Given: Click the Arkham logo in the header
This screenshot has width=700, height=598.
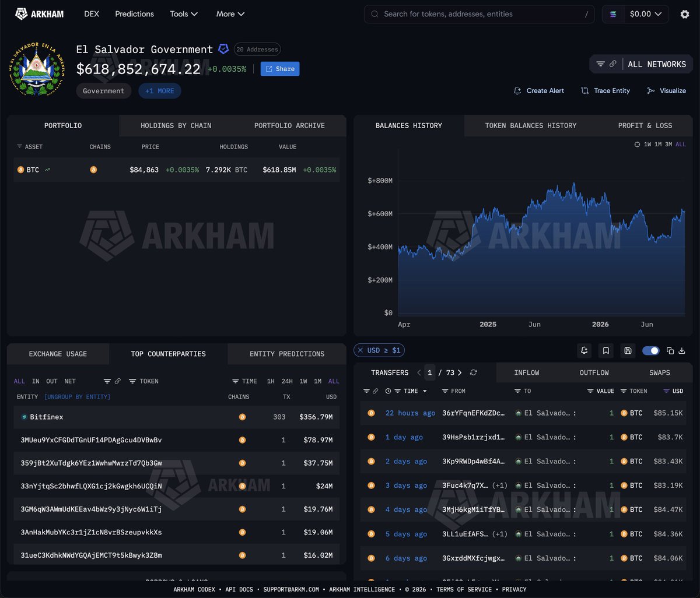Looking at the screenshot, I should pos(40,14).
